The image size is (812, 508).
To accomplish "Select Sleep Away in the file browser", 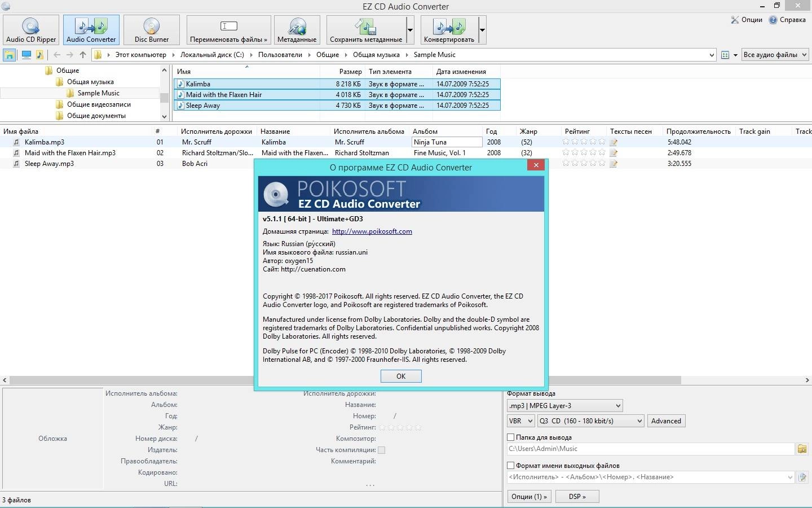I will (337, 105).
